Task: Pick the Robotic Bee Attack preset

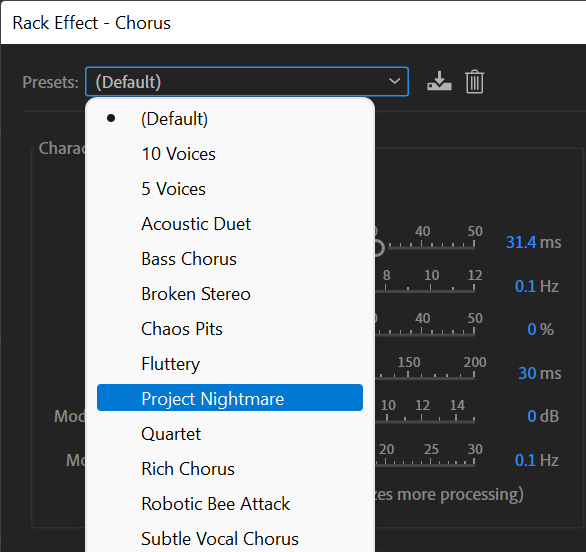Action: [230, 504]
